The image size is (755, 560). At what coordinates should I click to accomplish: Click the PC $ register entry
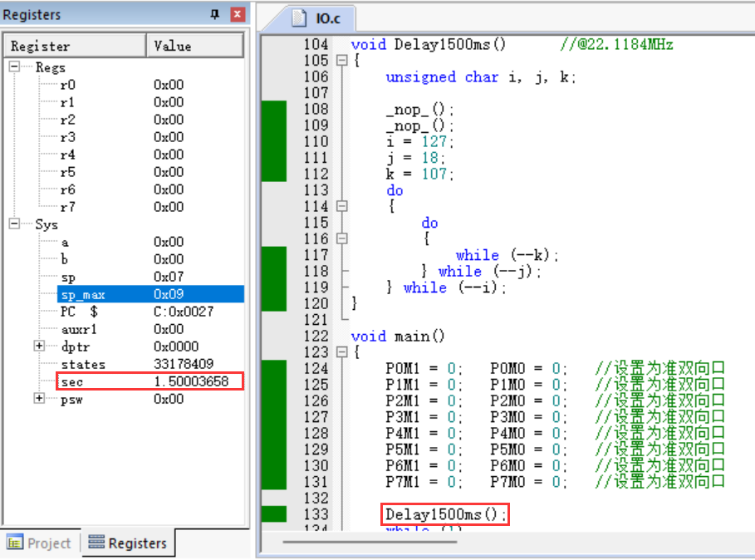[80, 312]
